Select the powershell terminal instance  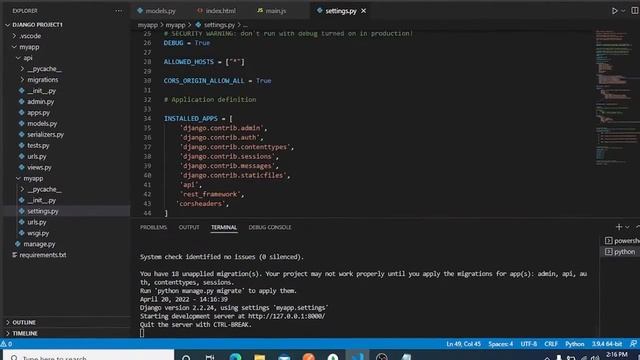tap(622, 241)
